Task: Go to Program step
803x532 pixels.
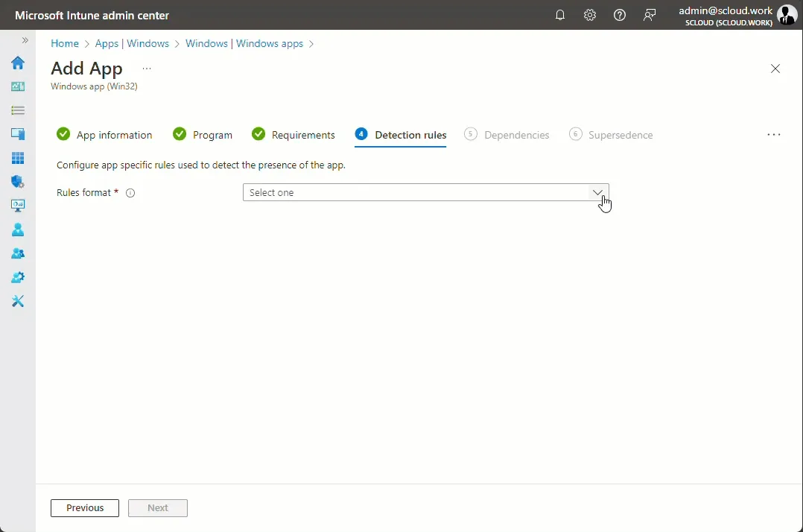Action: [203, 135]
